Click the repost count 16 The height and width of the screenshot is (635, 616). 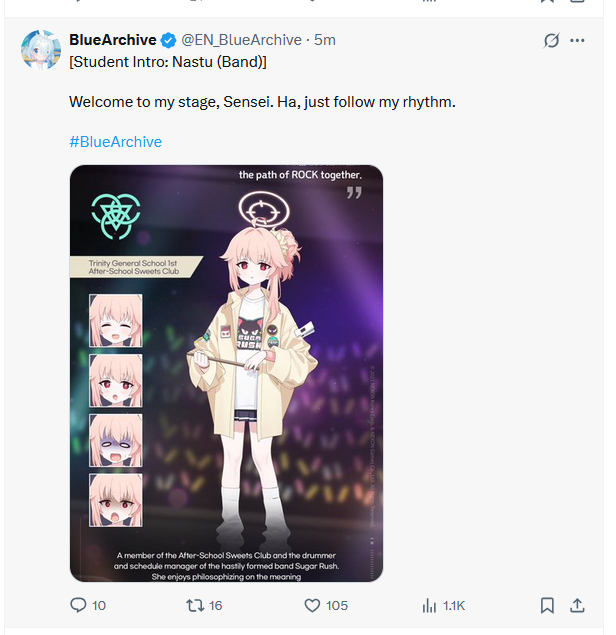[x=215, y=605]
